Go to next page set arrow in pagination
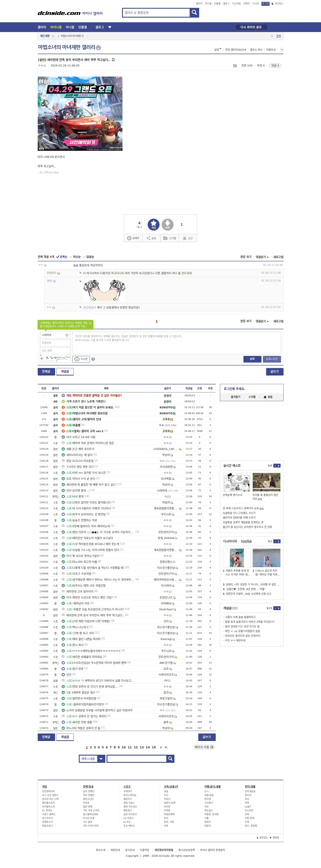The height and width of the screenshot is (868, 321). [x=161, y=747]
